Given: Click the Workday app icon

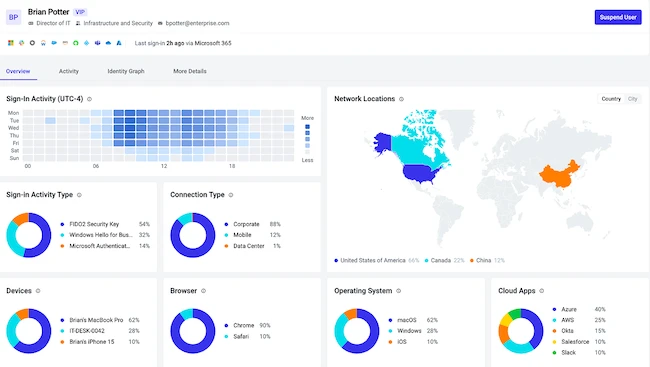Looking at the screenshot, I should click(x=43, y=43).
